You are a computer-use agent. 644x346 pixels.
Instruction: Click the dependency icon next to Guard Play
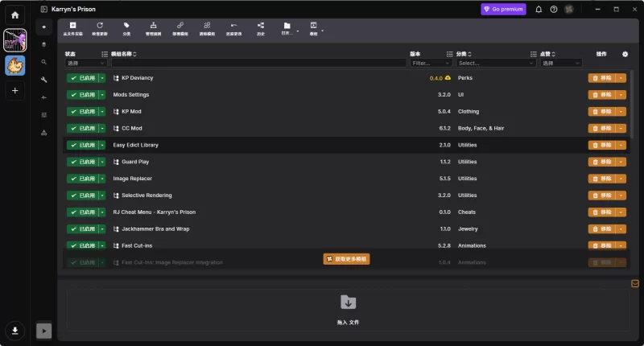tap(116, 162)
